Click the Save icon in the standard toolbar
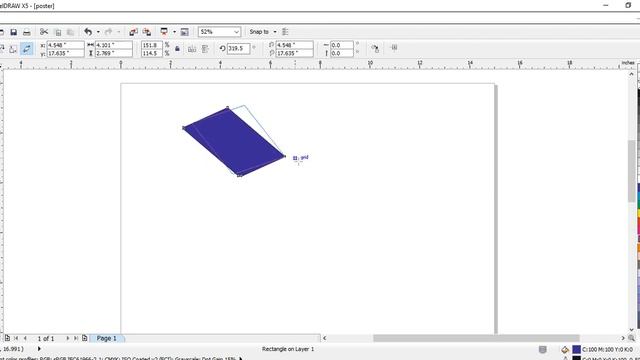 tap(13, 32)
